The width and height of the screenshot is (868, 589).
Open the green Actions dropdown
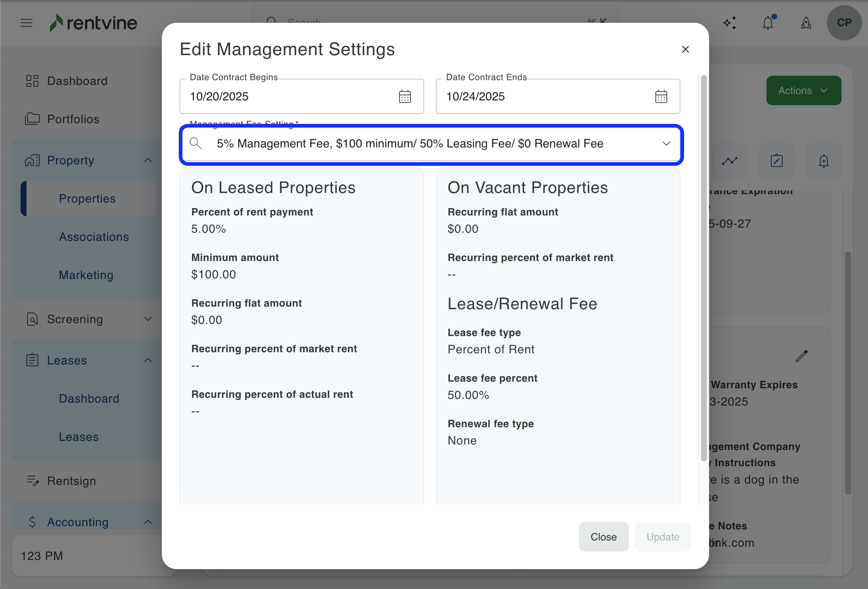click(x=803, y=91)
